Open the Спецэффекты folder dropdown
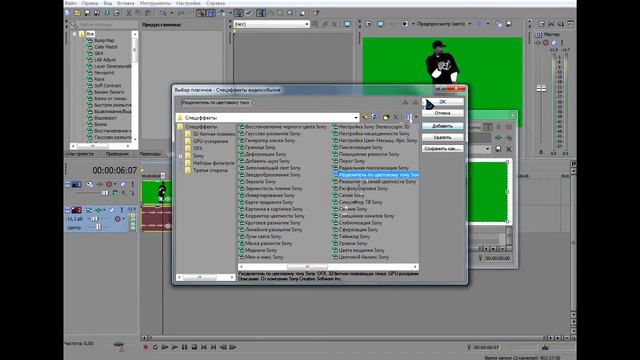Viewport: 640px width, 360px height. (x=356, y=118)
